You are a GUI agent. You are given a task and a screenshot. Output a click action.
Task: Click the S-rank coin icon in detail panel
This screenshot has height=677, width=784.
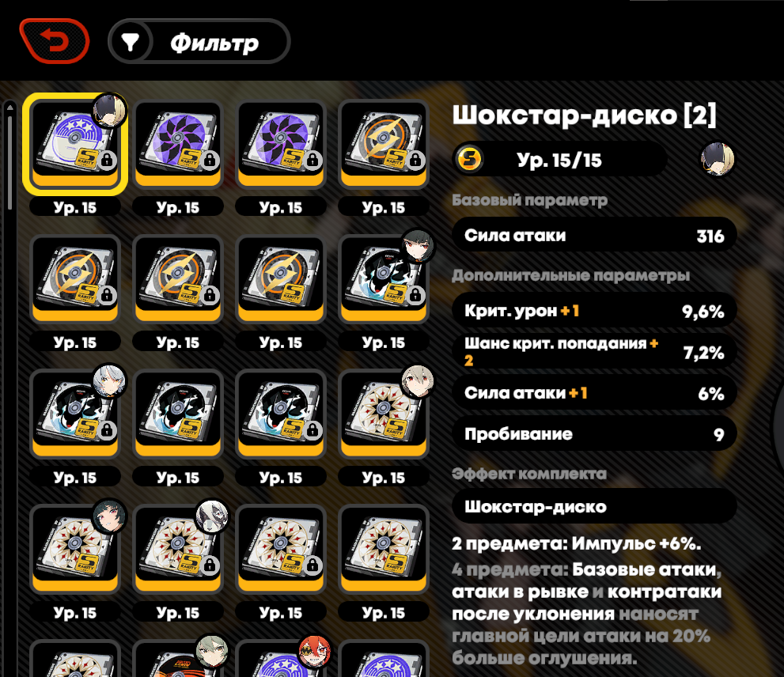(470, 159)
